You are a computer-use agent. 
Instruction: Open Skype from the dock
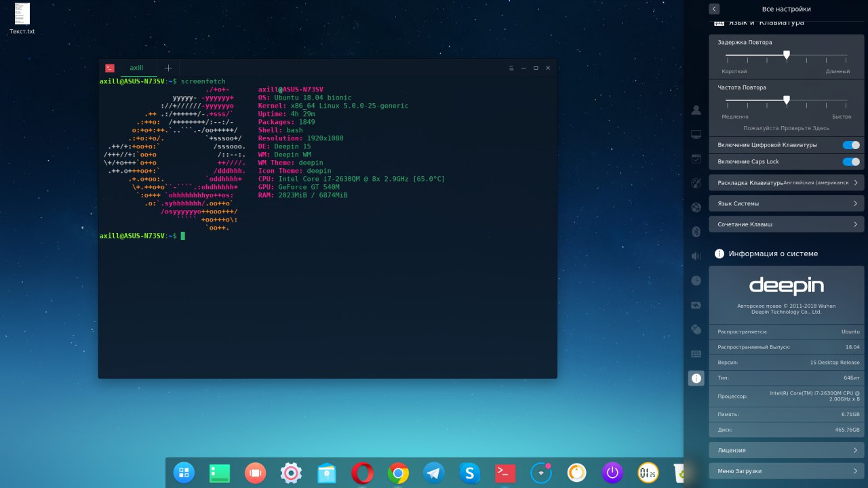(x=469, y=472)
